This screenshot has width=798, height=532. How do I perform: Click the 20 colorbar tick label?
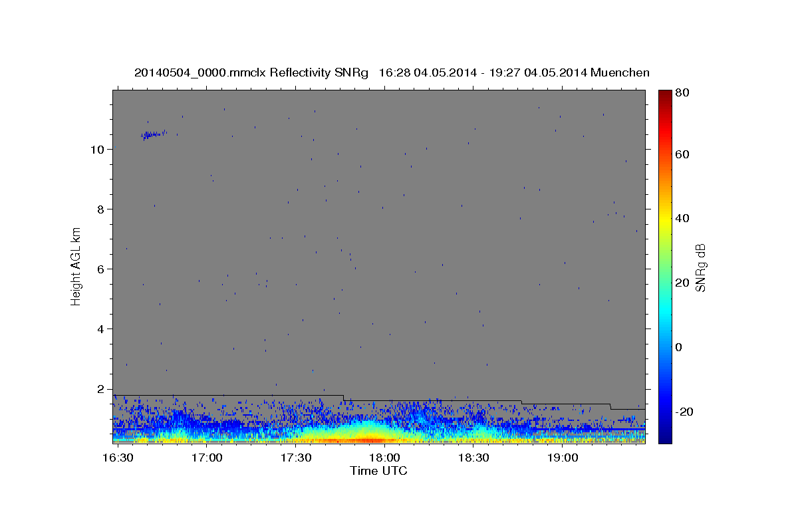pos(684,283)
